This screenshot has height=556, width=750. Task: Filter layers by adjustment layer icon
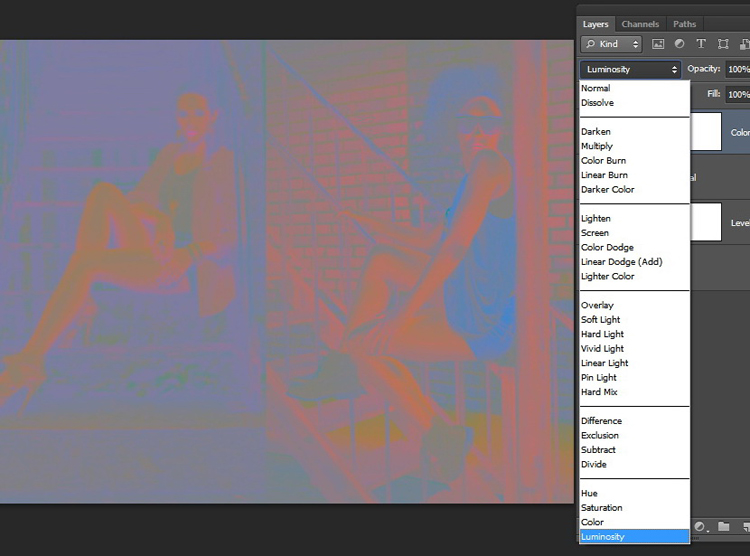coord(679,44)
